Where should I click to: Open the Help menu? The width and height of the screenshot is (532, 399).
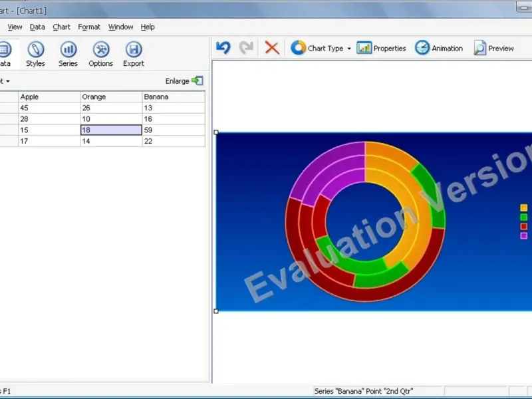(148, 27)
